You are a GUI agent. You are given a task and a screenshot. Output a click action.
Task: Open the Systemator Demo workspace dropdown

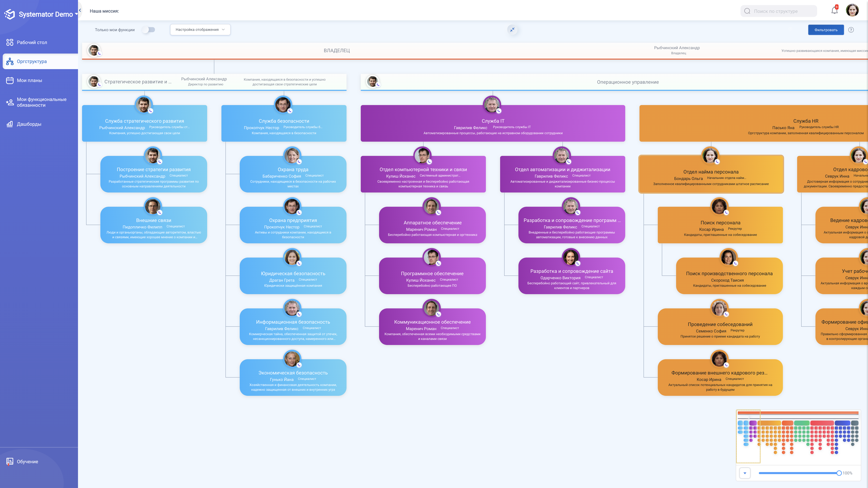[48, 14]
